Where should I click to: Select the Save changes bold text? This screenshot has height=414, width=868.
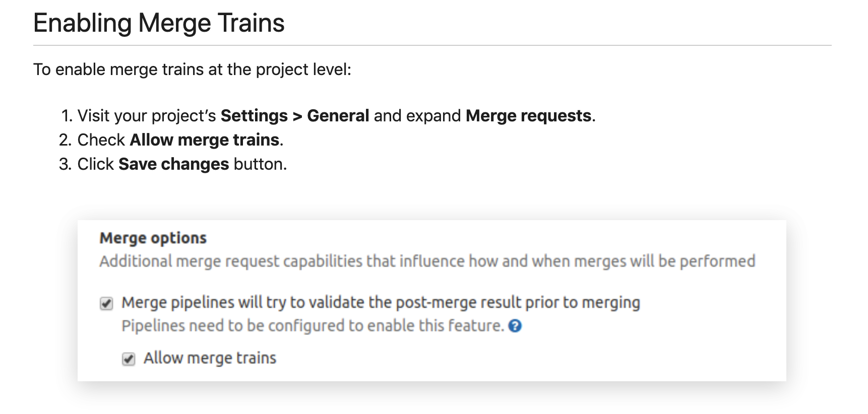coord(173,164)
